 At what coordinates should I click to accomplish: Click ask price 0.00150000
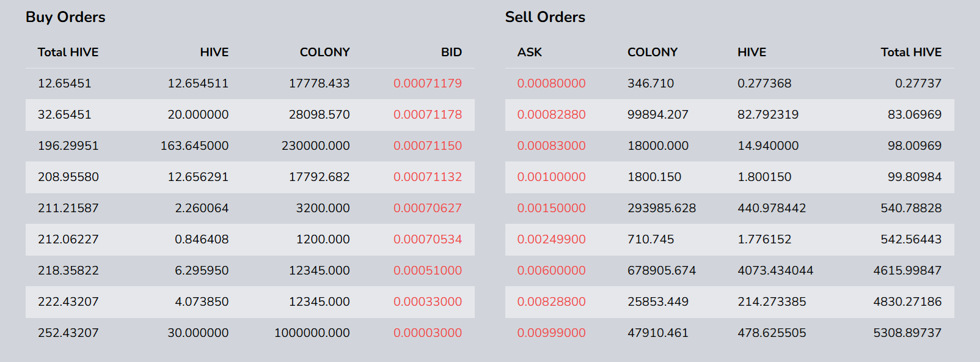[551, 208]
